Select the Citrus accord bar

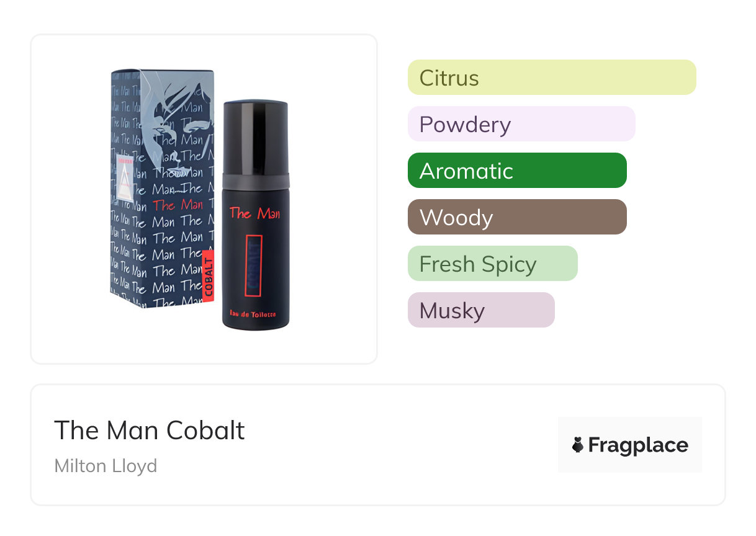[551, 78]
